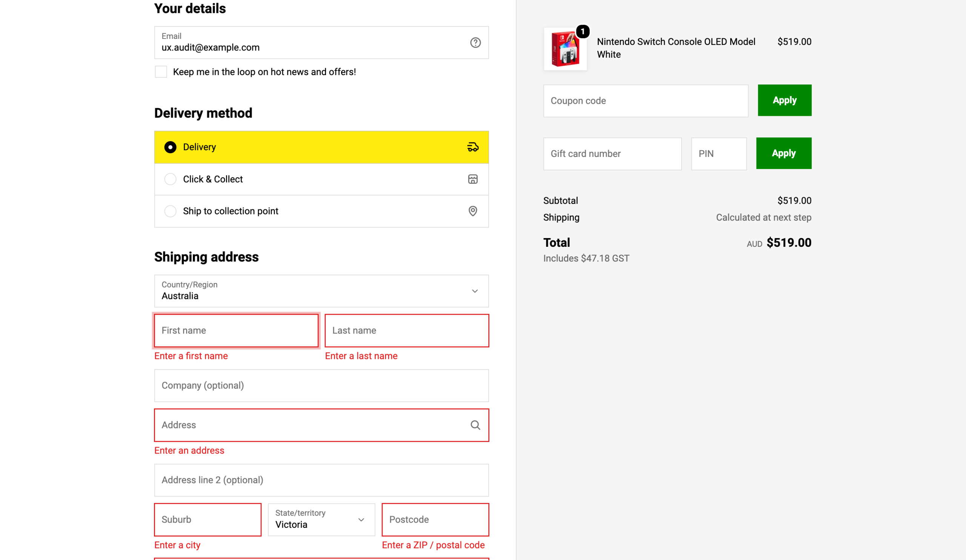Focus the Coupon code field
966x560 pixels.
[646, 101]
